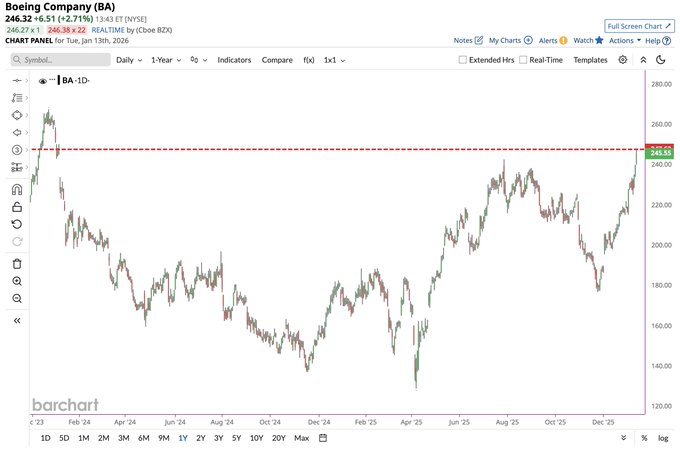Choose the shapes drawing tool
This screenshot has width=680, height=451.
coord(17,115)
